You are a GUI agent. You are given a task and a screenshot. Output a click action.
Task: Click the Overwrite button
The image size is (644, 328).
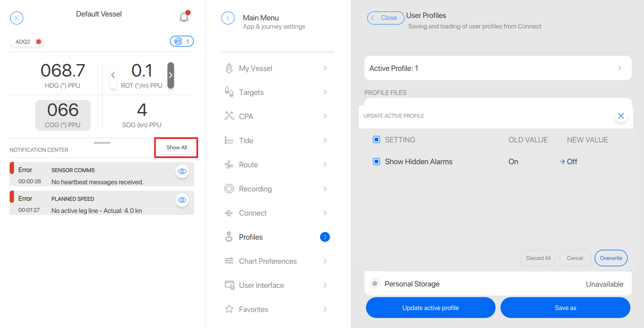(x=611, y=258)
